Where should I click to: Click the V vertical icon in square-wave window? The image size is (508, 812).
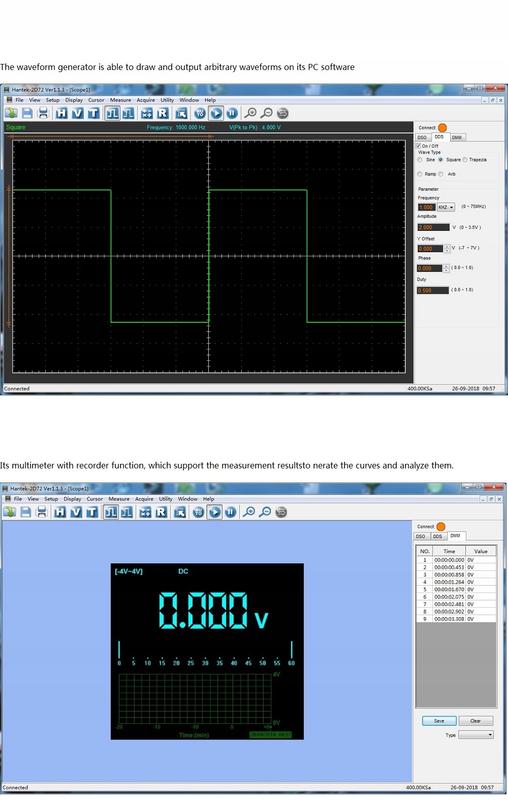(x=77, y=113)
